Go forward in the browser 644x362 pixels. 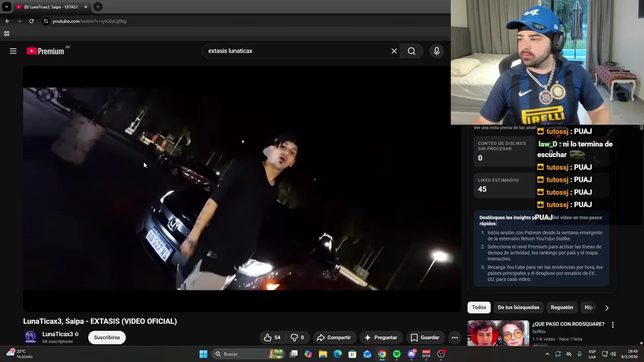[x=19, y=21]
